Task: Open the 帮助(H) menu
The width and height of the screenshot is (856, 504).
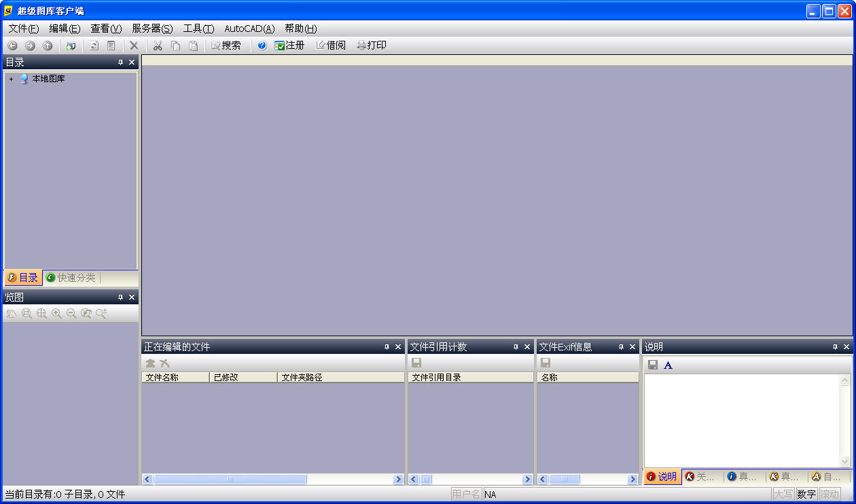Action: (x=301, y=29)
